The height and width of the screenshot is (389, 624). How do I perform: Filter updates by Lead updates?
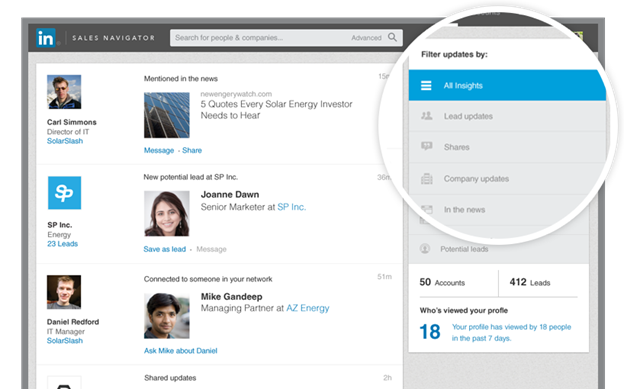[x=507, y=116]
